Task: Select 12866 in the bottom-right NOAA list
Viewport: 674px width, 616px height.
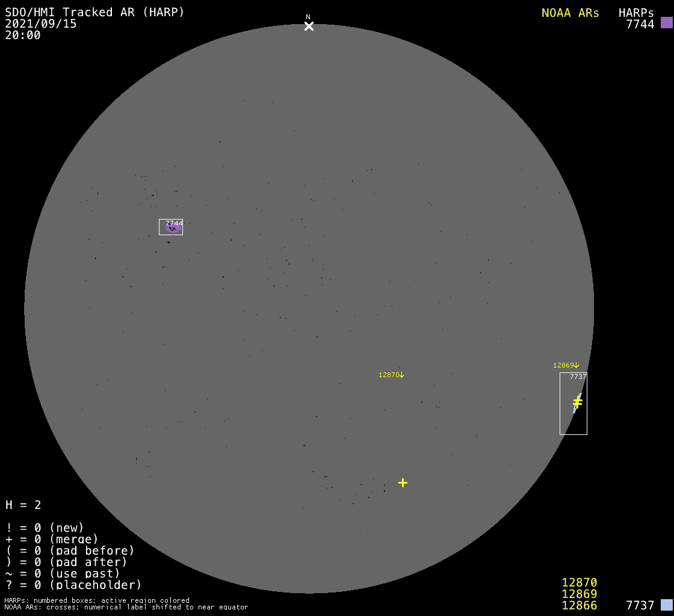Action: click(579, 605)
